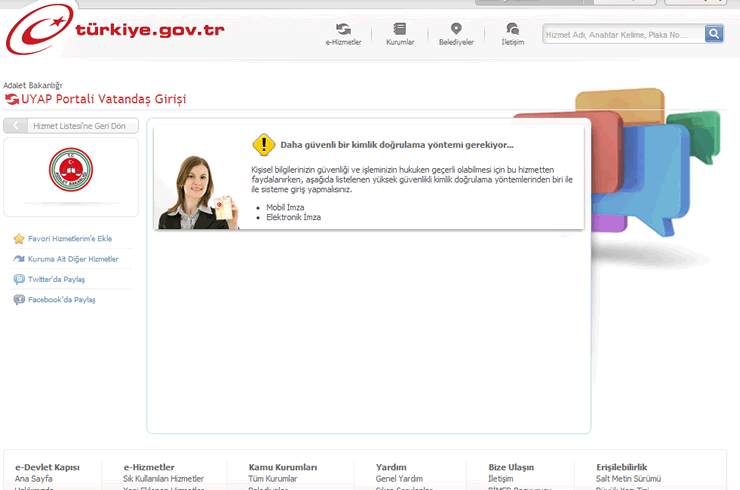
Task: Click the star icon for Favori Hizmetlerim
Action: (x=19, y=239)
